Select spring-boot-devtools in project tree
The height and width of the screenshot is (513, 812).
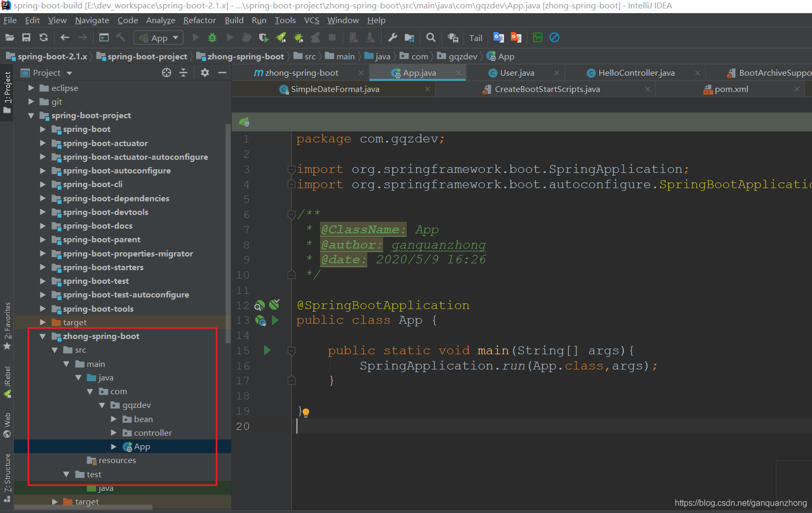coord(106,212)
